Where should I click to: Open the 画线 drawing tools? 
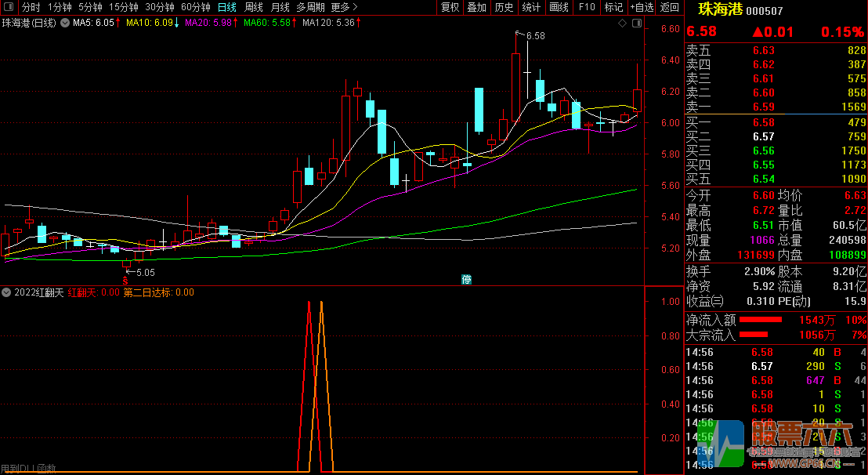click(x=559, y=7)
